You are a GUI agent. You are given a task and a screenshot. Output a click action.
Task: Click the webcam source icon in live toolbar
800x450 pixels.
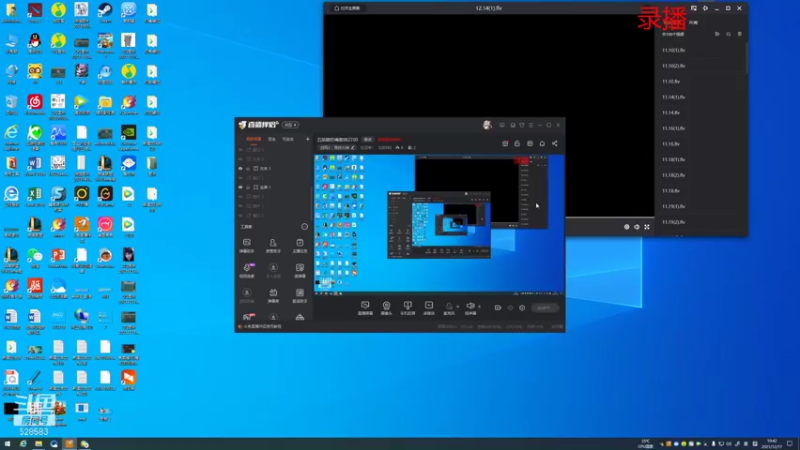point(386,306)
